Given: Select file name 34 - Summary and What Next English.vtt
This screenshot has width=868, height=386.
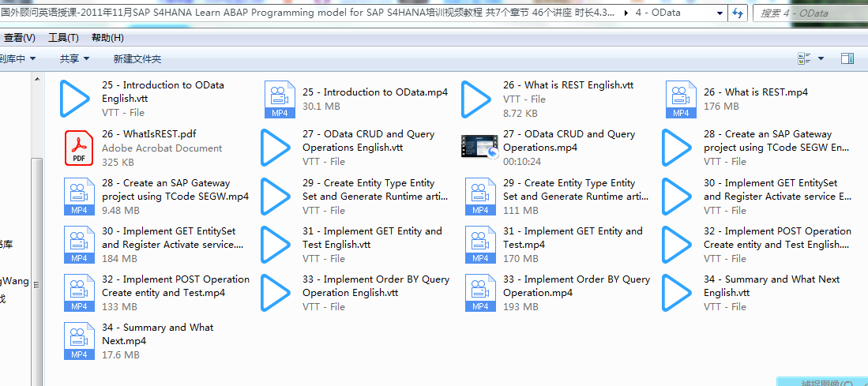Looking at the screenshot, I should click(772, 286).
